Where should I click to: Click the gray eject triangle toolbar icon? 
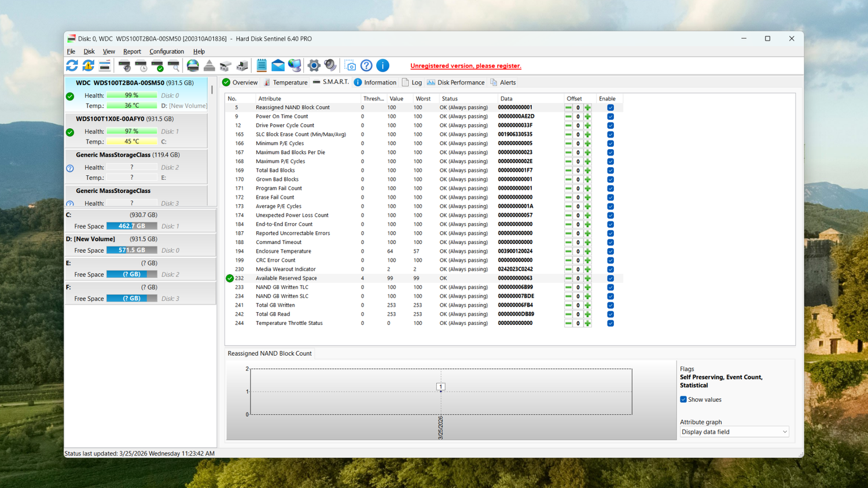click(209, 66)
